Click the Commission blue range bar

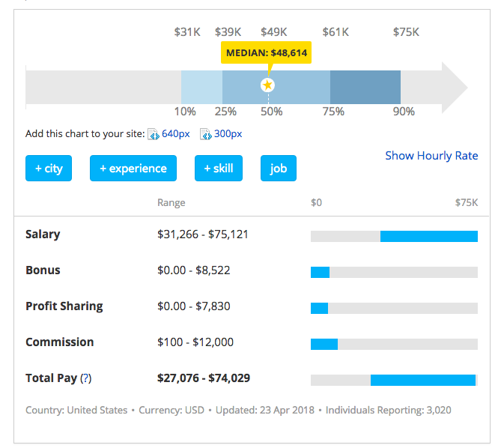pyautogui.click(x=324, y=345)
